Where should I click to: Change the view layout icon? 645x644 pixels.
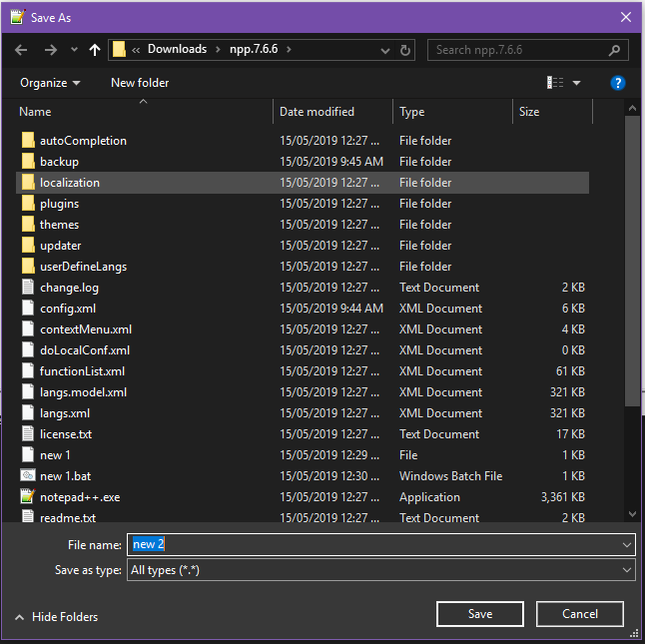coord(555,82)
